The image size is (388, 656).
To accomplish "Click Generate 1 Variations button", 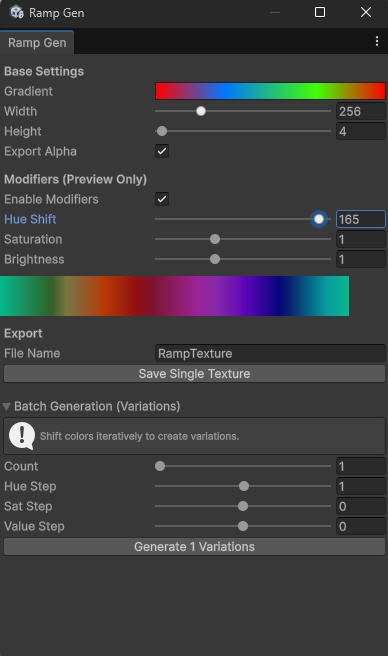I will click(x=194, y=547).
